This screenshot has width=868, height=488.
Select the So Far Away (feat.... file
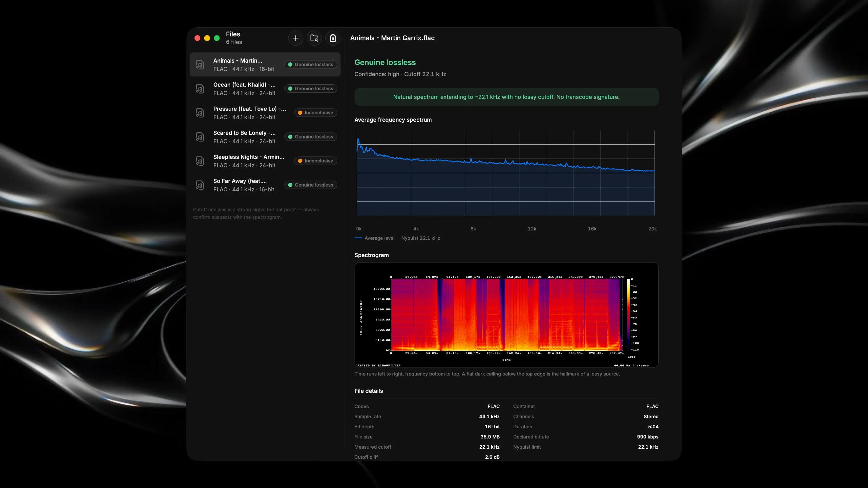pyautogui.click(x=265, y=185)
